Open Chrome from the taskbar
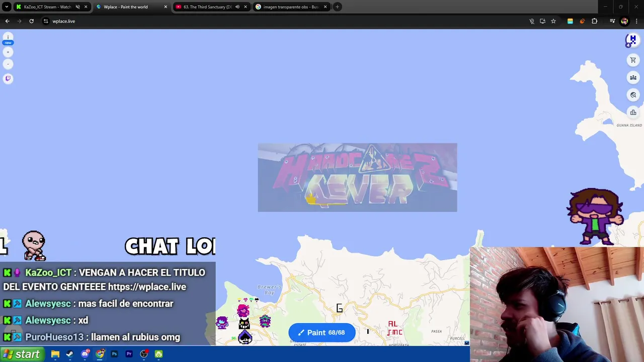This screenshot has height=362, width=644. [100, 354]
